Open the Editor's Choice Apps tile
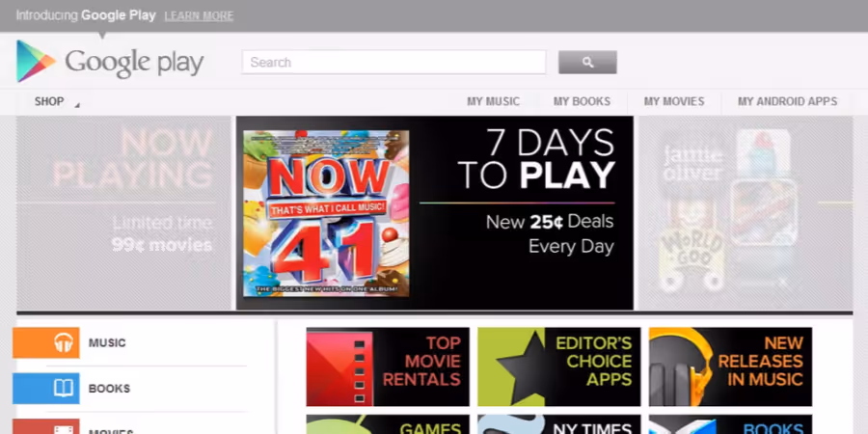 click(x=559, y=366)
